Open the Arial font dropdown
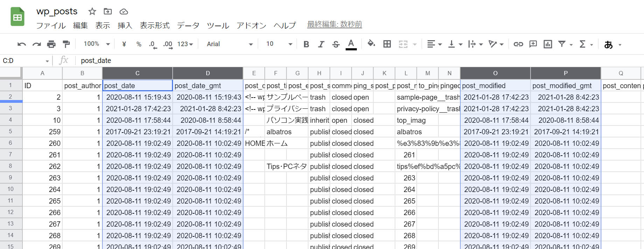 (229, 44)
